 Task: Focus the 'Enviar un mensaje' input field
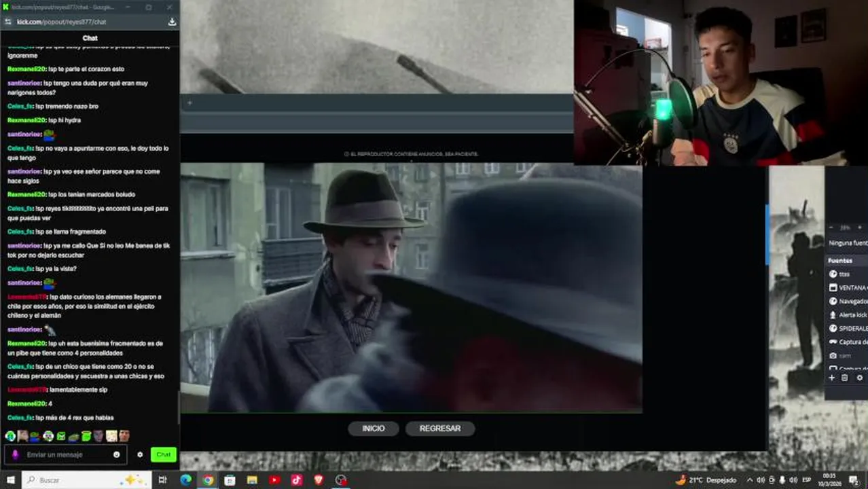[65, 454]
